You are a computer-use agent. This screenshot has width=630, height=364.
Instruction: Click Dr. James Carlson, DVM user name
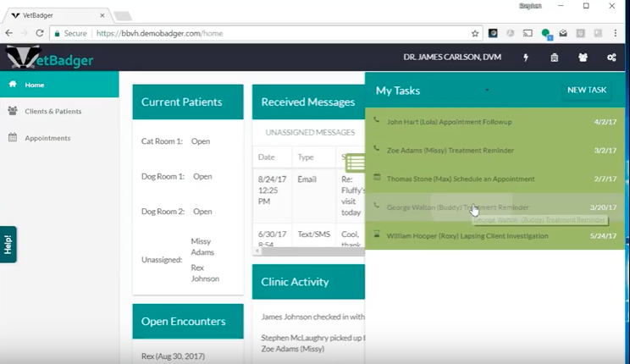[452, 57]
